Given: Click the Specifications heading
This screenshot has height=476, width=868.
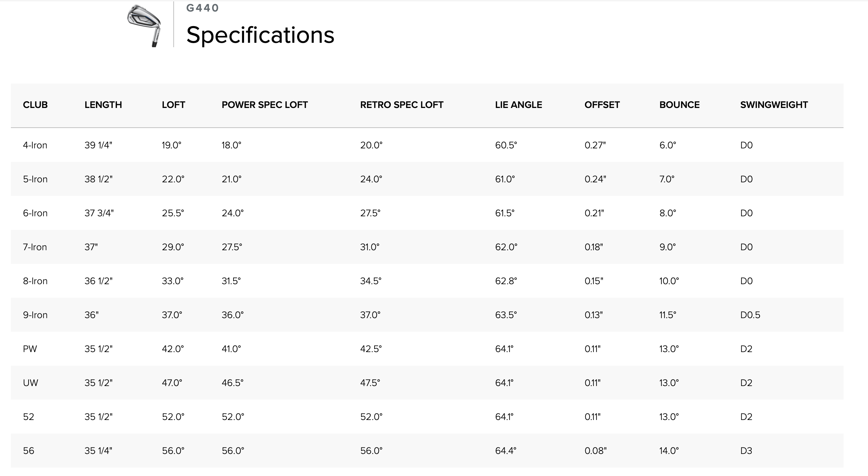Looking at the screenshot, I should 260,35.
